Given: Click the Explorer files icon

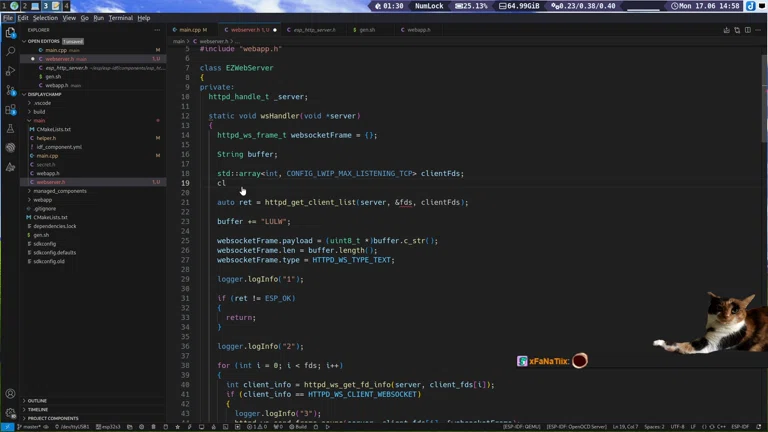Looking at the screenshot, I should click(11, 32).
